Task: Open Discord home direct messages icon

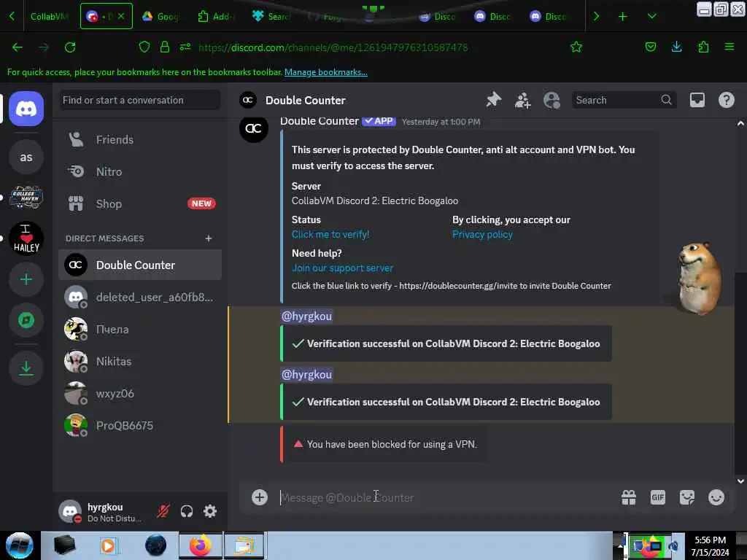Action: click(x=26, y=109)
